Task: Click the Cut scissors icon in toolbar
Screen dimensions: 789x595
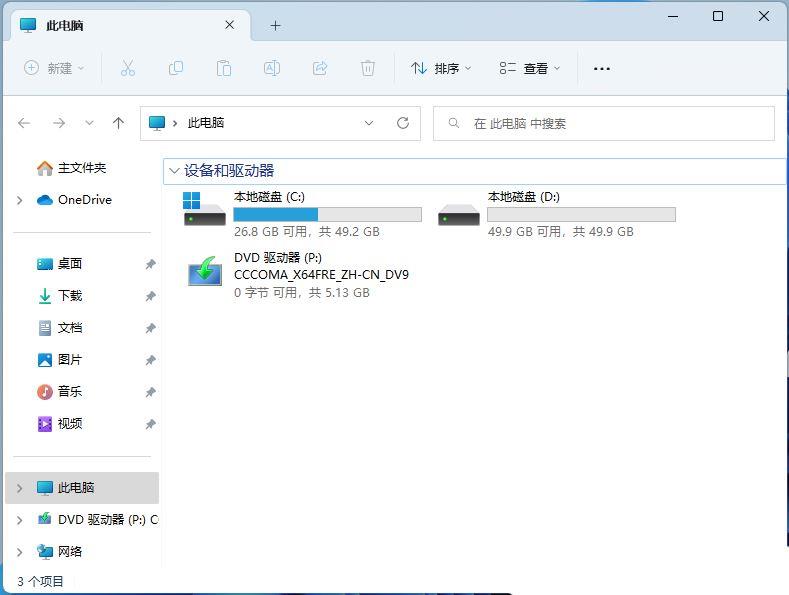Action: click(x=128, y=68)
